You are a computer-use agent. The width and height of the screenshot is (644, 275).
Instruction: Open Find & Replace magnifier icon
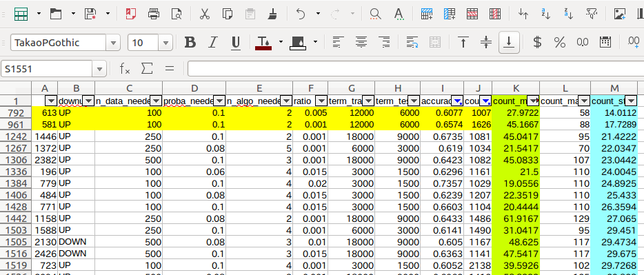375,14
